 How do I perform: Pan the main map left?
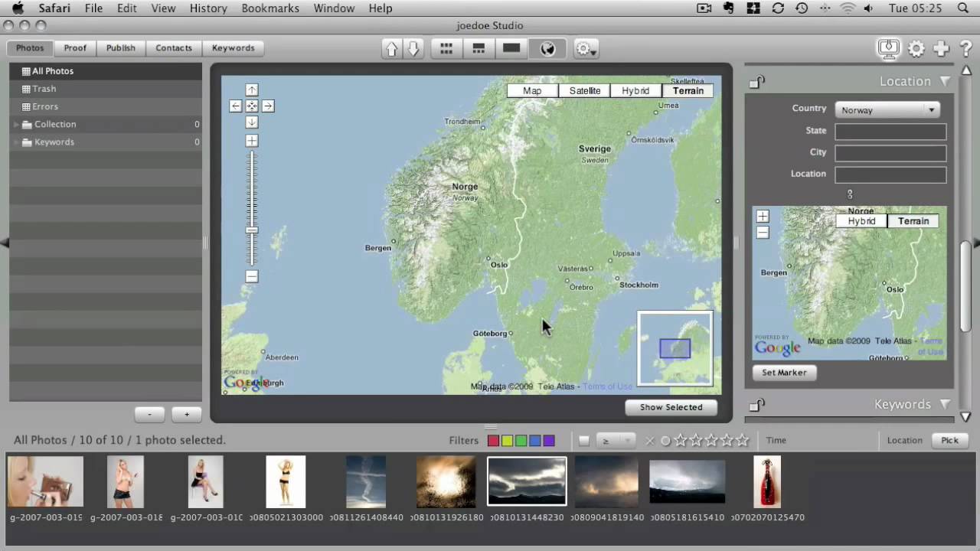[x=236, y=106]
